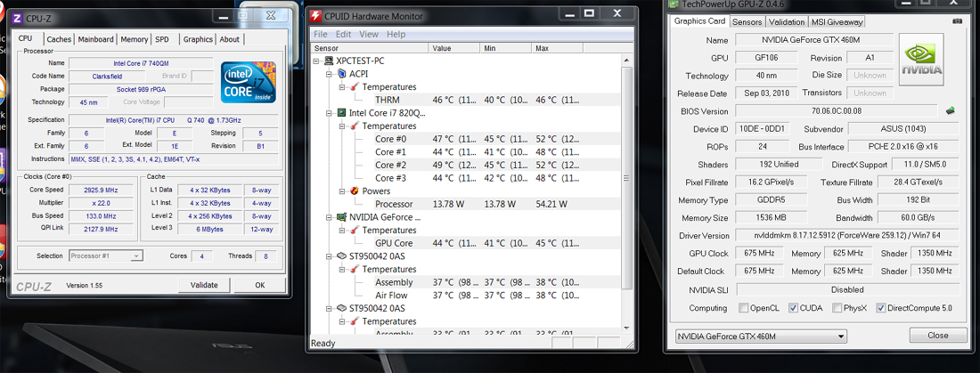Click the Intel Core i7 logo badge
Image resolution: width=980 pixels, height=373 pixels.
pyautogui.click(x=249, y=82)
